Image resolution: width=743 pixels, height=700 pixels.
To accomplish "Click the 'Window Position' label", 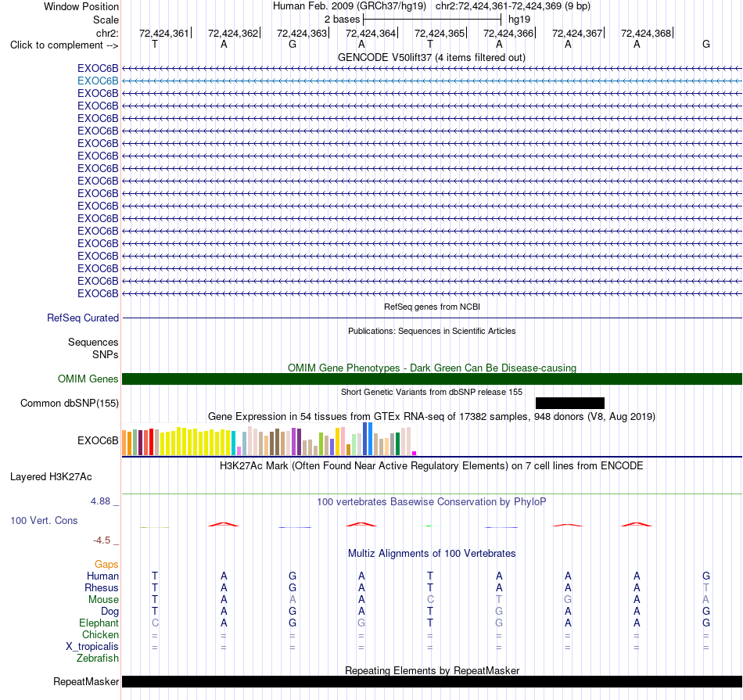I will point(81,6).
